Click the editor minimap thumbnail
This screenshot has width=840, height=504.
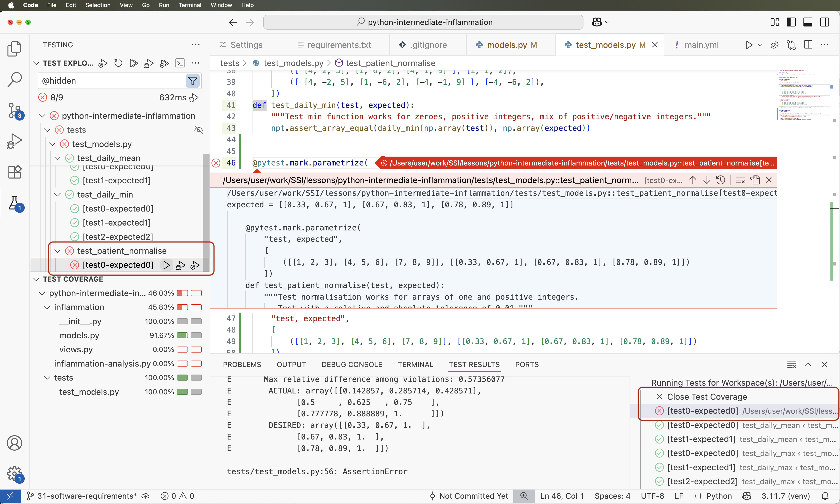click(x=804, y=95)
